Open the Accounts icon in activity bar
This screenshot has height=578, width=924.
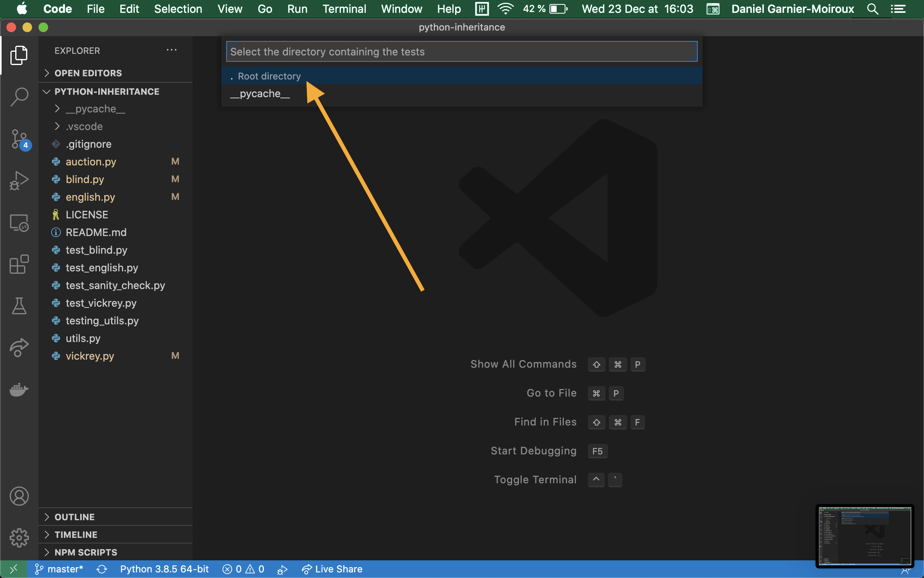(19, 497)
